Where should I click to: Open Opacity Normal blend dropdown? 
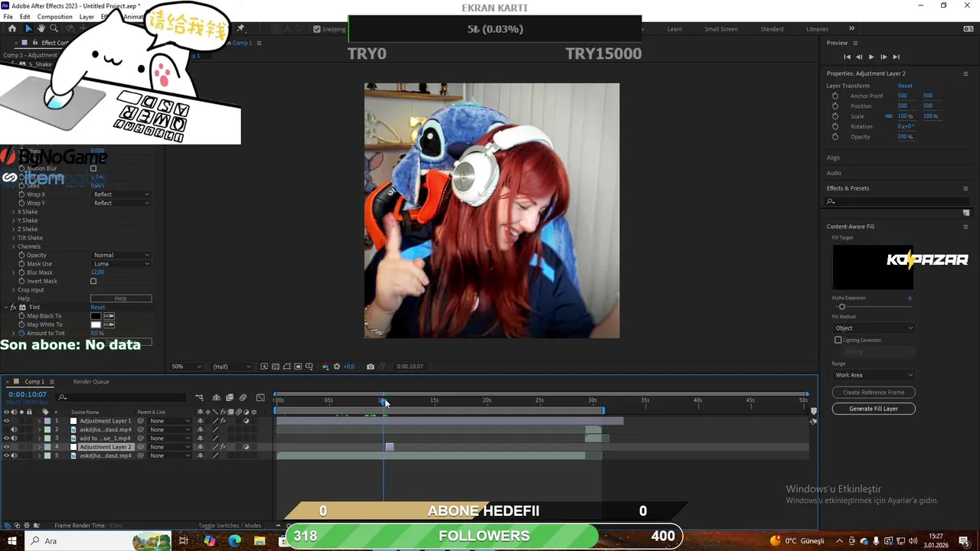click(121, 255)
